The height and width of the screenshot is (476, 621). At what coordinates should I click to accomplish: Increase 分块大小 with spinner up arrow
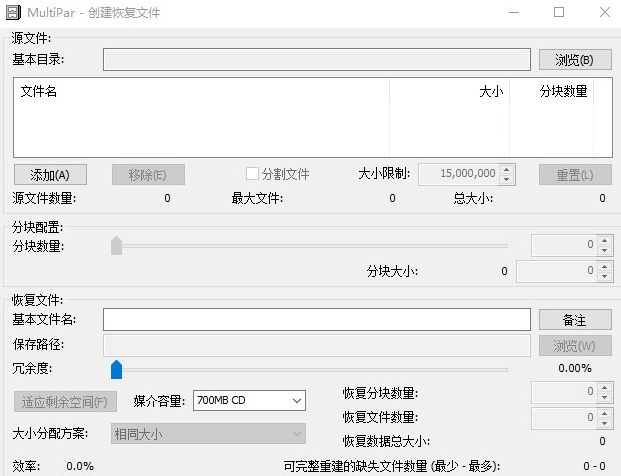(x=604, y=266)
